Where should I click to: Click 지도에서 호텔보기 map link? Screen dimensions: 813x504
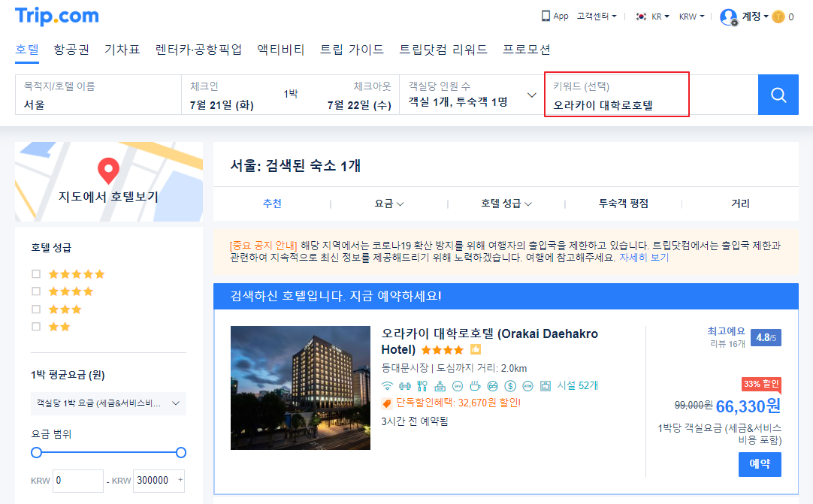pos(108,197)
